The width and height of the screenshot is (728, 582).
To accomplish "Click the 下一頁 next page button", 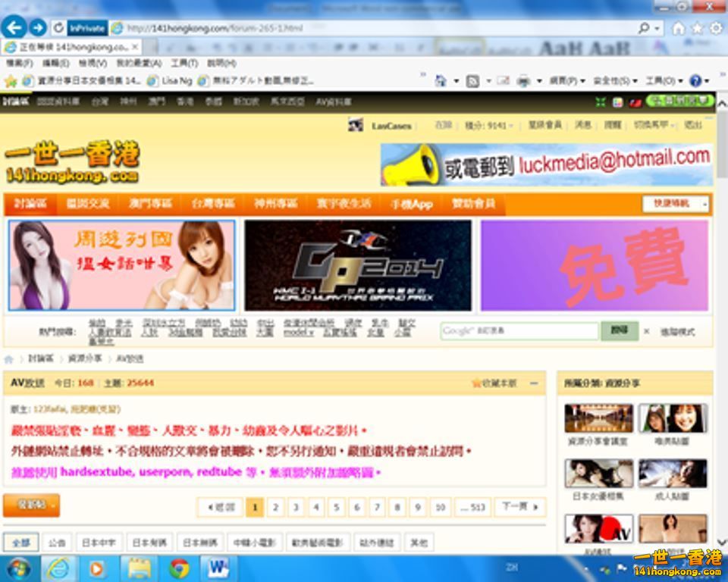I will (520, 507).
